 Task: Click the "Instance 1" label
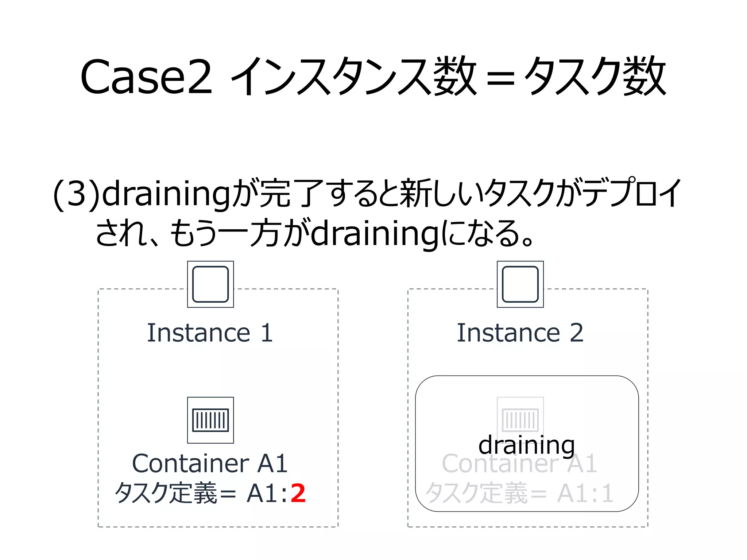point(210,332)
